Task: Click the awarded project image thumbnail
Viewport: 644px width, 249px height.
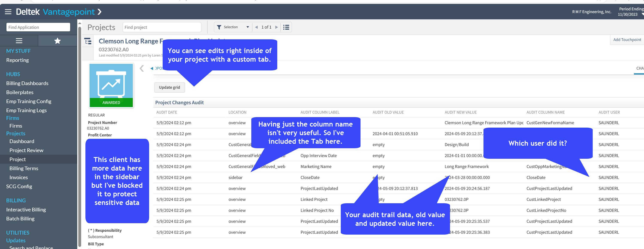Action: click(111, 85)
